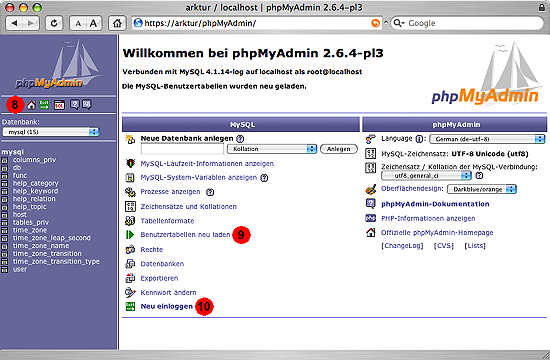The height and width of the screenshot is (360, 550).
Task: Click the new database name input field
Action: tap(182, 149)
